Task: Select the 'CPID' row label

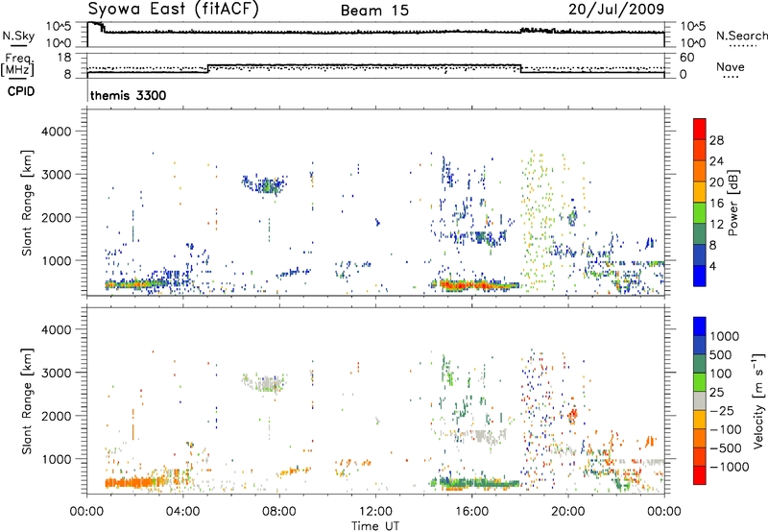Action: click(x=21, y=91)
